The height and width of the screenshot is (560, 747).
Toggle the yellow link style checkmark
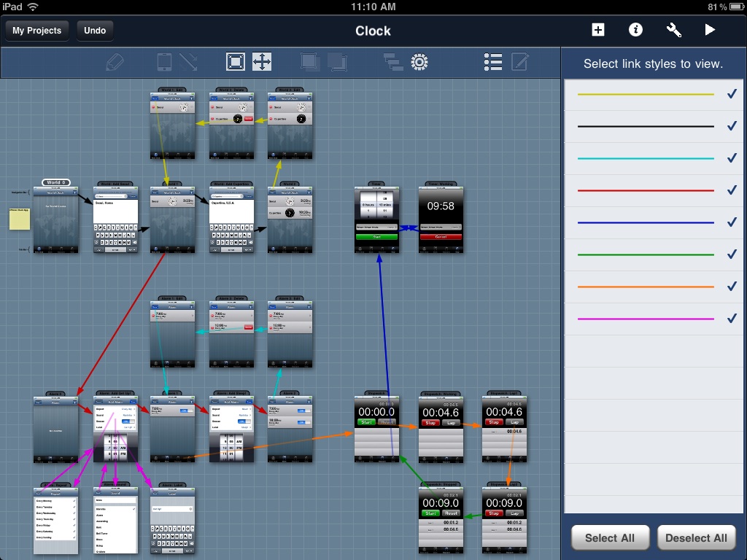[x=732, y=94]
